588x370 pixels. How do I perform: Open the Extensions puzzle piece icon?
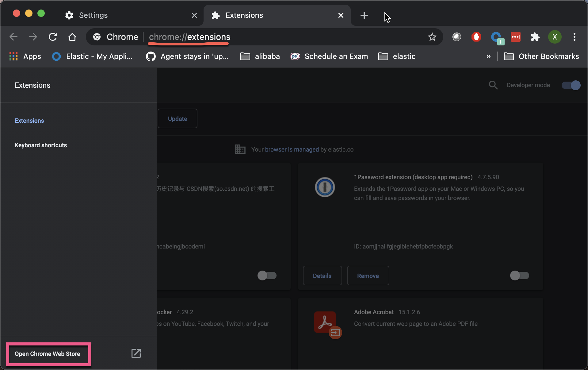[536, 37]
